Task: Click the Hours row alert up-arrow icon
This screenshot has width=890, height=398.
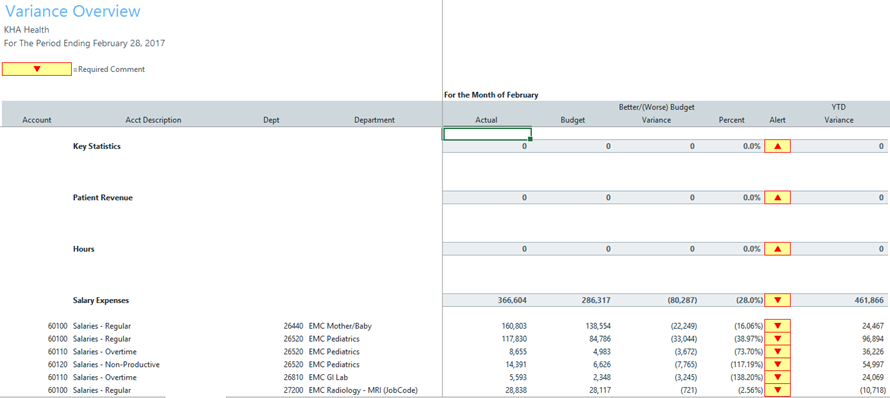Action: point(778,249)
